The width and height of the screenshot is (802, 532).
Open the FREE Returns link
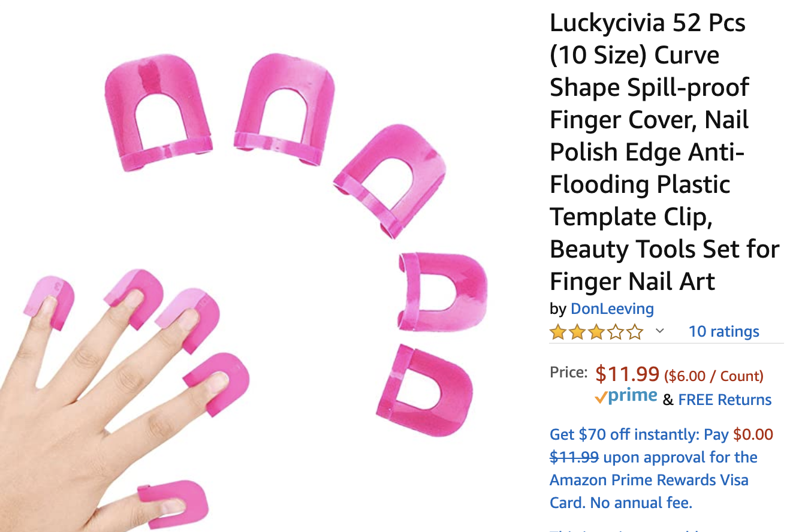coord(725,400)
